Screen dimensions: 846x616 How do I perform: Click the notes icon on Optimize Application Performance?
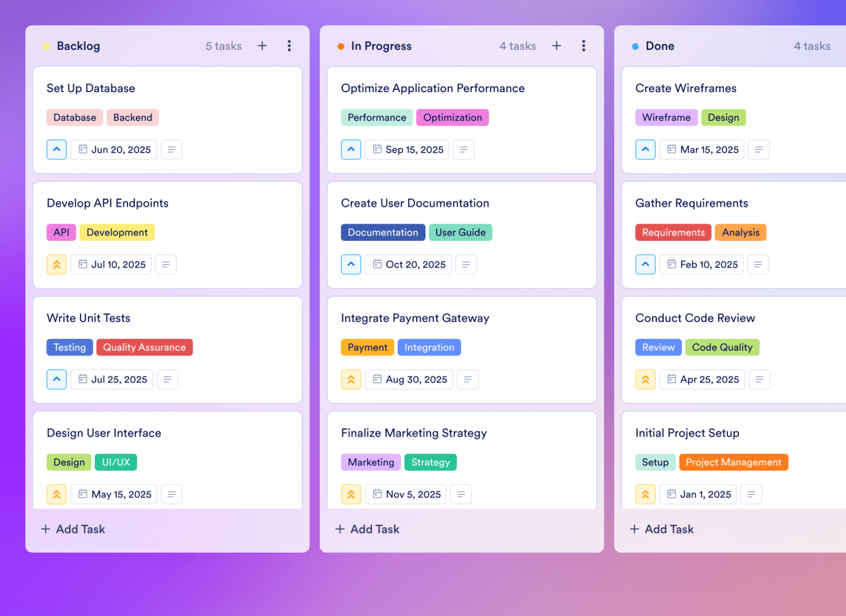463,149
